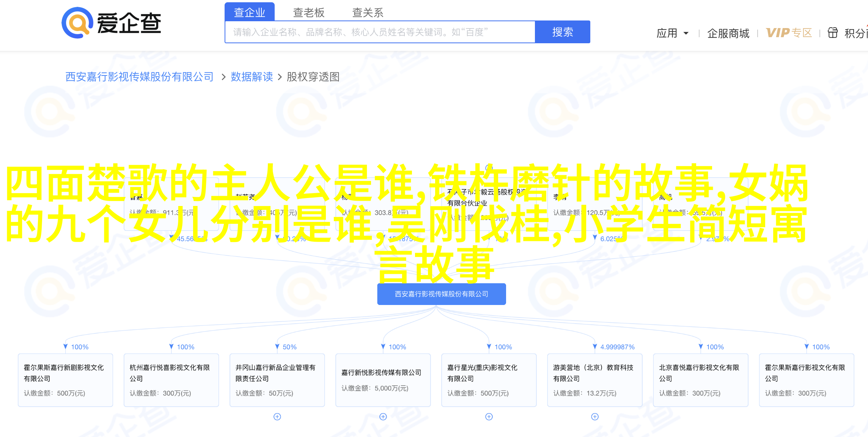
Task: Open the 查关系 tab
Action: click(x=368, y=13)
